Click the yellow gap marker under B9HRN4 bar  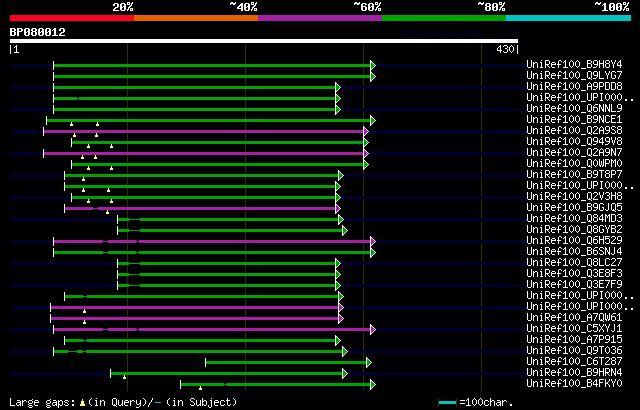[x=124, y=377]
